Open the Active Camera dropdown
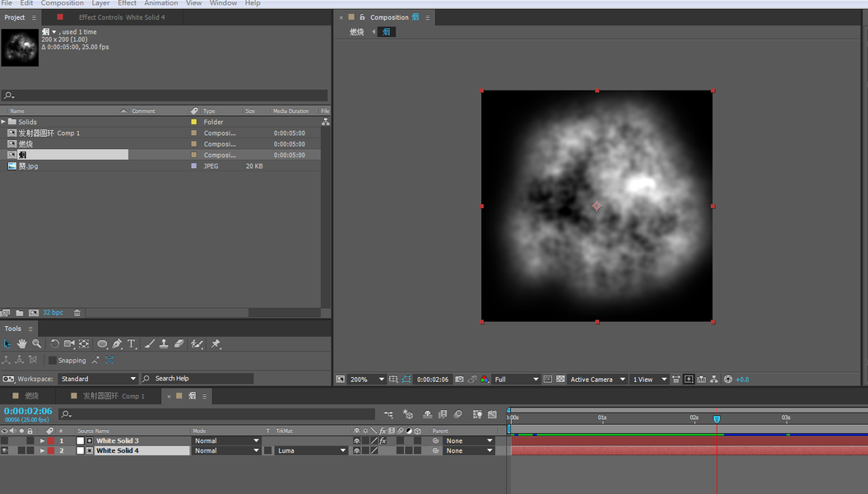Image resolution: width=868 pixels, height=494 pixels. (x=597, y=380)
